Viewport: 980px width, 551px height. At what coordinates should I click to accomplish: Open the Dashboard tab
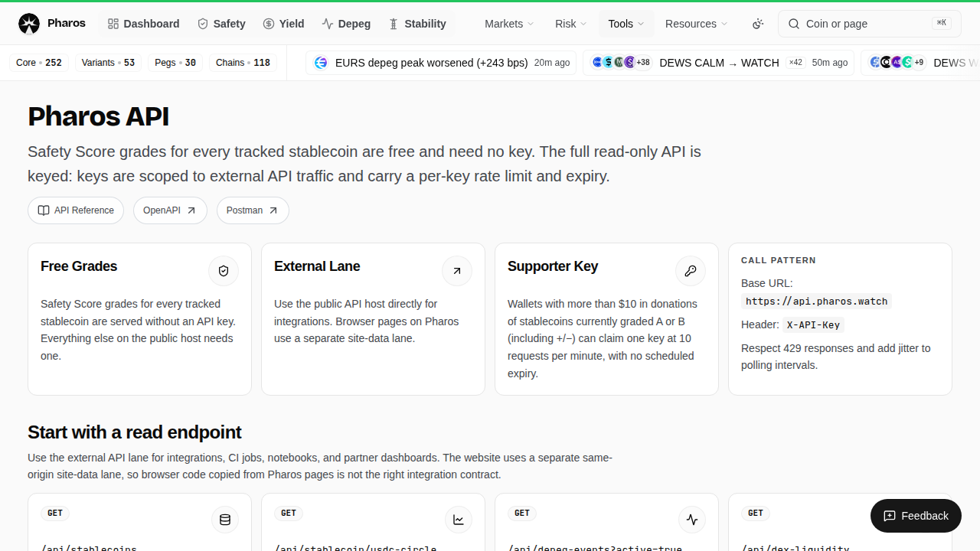tap(144, 24)
